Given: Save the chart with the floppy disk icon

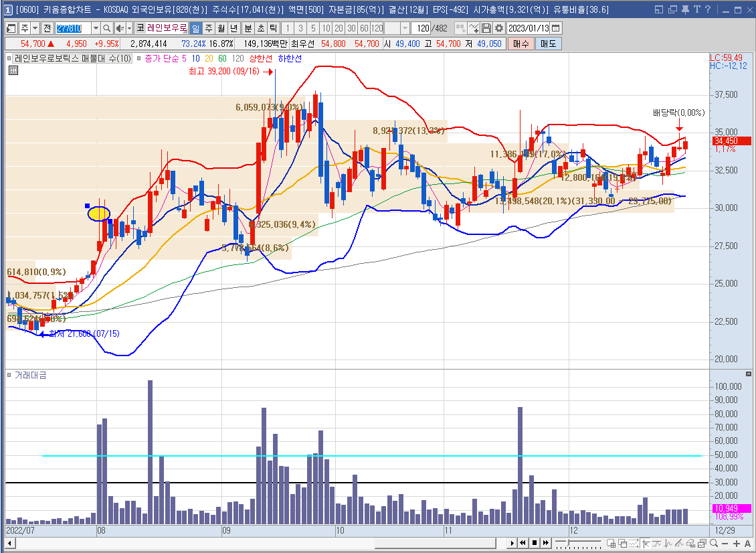Looking at the screenshot, I should [486, 29].
